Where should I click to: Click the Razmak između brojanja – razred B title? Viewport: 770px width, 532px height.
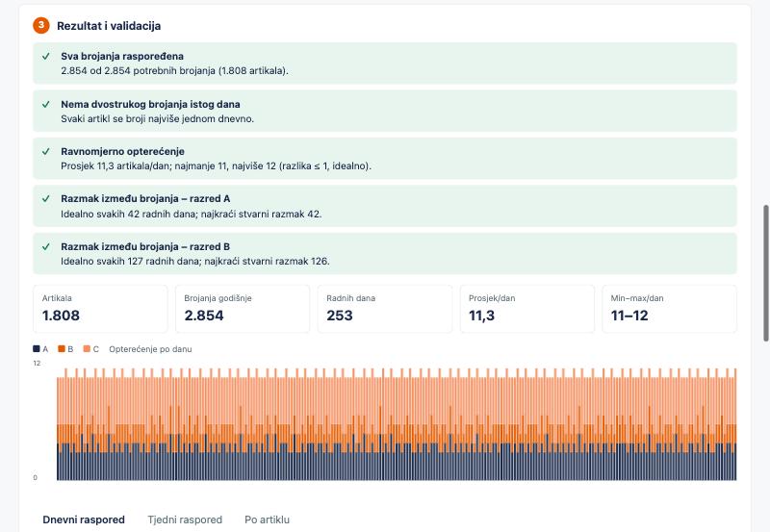[145, 247]
